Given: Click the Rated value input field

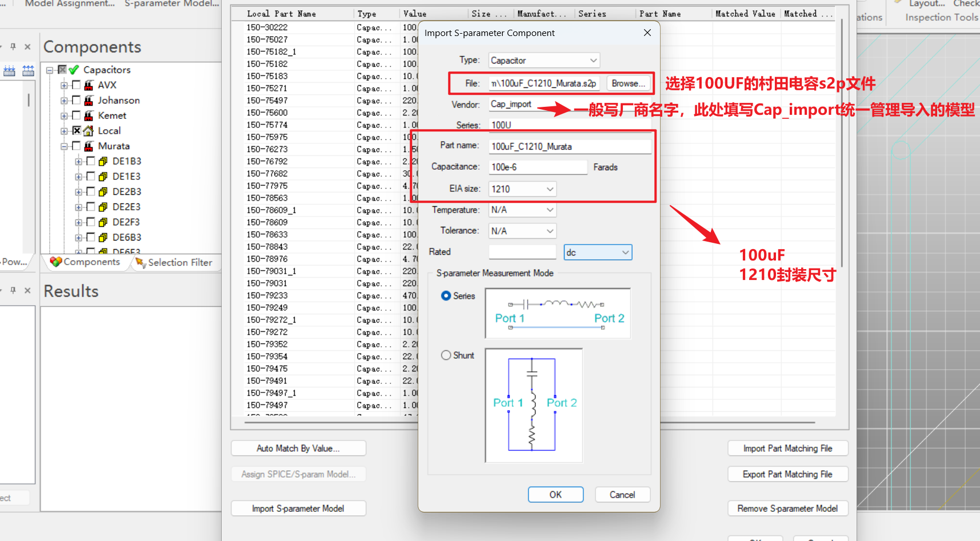Looking at the screenshot, I should pos(522,252).
